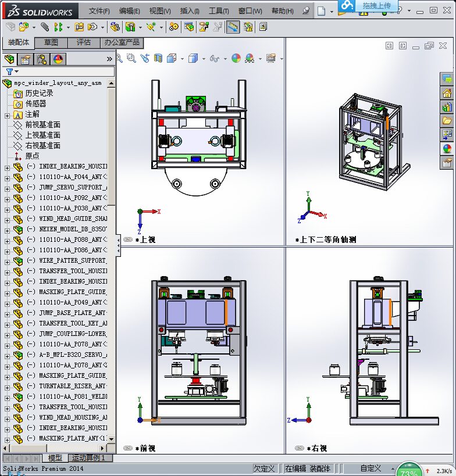Select 上视基准面 in the tree

click(x=43, y=135)
